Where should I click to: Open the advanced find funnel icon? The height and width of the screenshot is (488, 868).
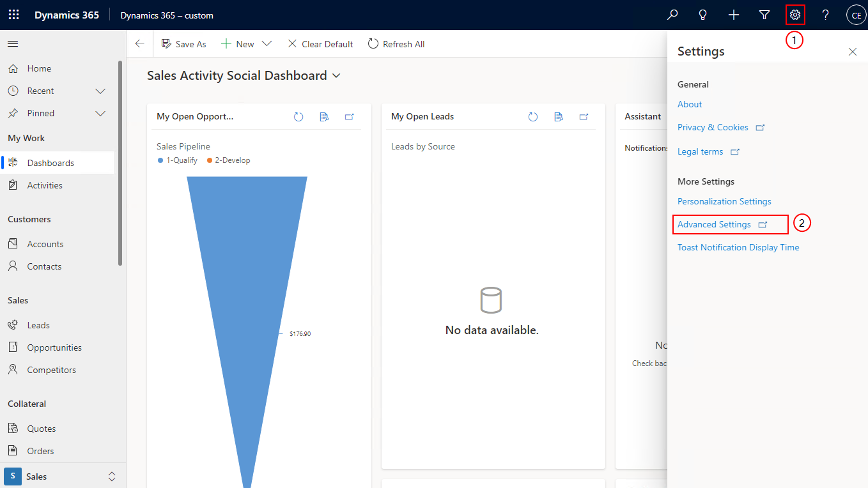(764, 15)
